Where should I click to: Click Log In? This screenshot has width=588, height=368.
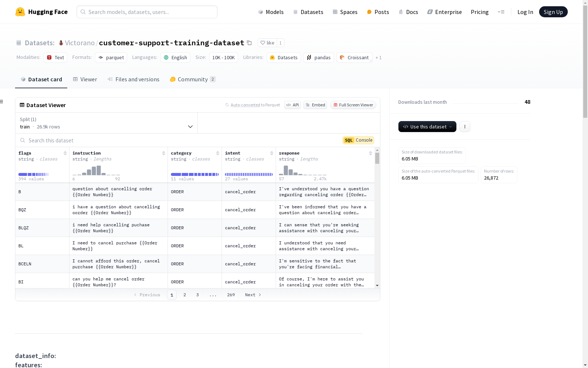pyautogui.click(x=525, y=12)
